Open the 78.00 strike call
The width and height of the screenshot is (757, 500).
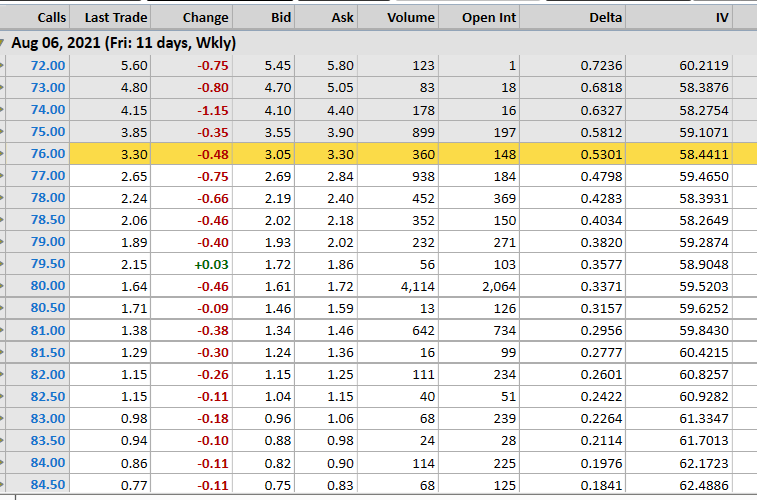click(x=48, y=198)
